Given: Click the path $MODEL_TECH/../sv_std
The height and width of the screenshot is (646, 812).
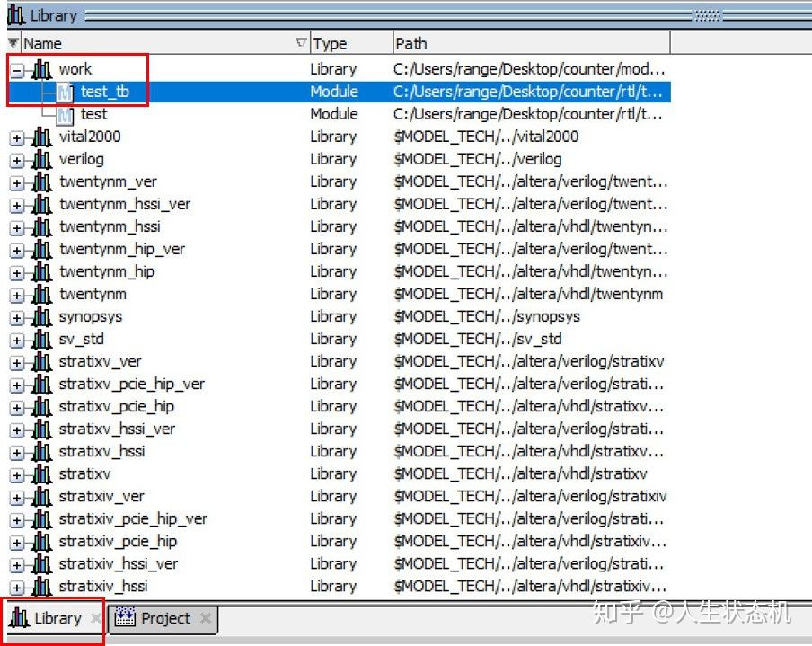Looking at the screenshot, I should (478, 340).
